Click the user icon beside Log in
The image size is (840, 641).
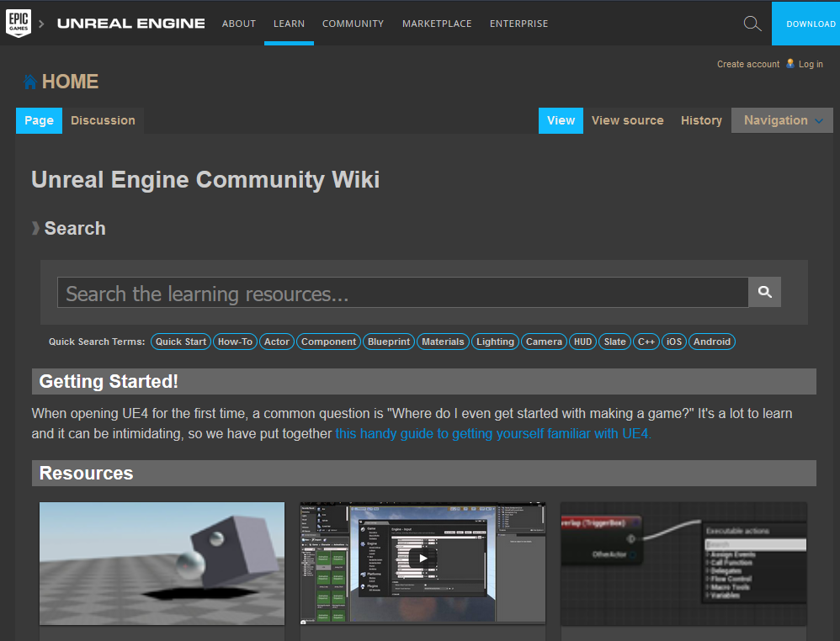(x=790, y=63)
